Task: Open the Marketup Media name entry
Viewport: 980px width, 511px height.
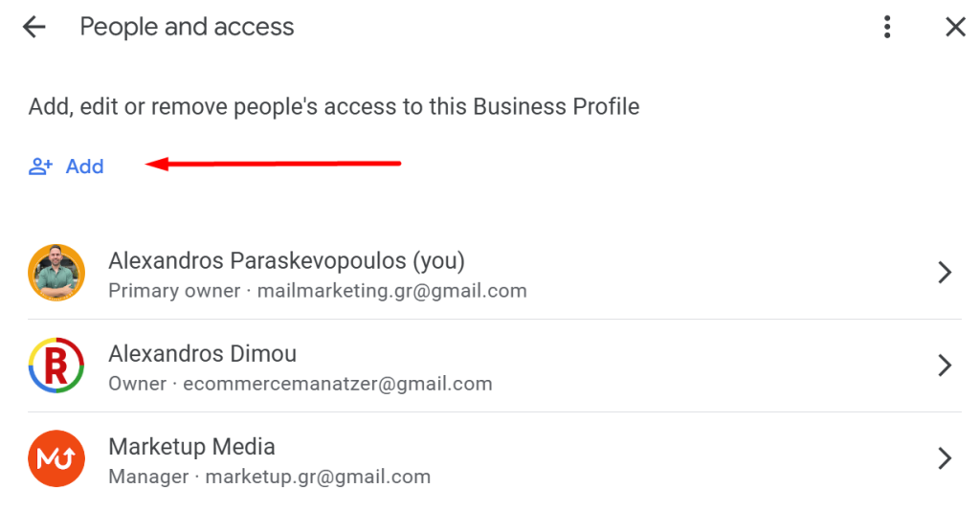Action: 191,446
